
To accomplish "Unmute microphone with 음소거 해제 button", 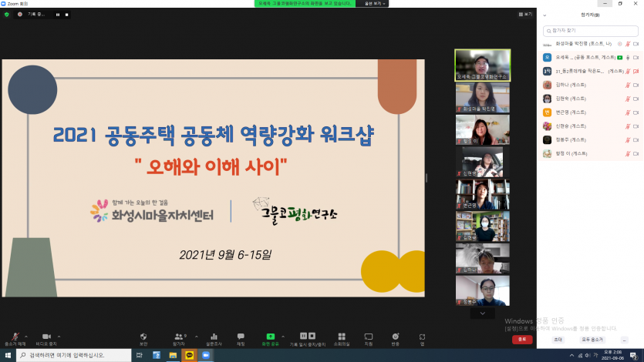I will click(15, 339).
